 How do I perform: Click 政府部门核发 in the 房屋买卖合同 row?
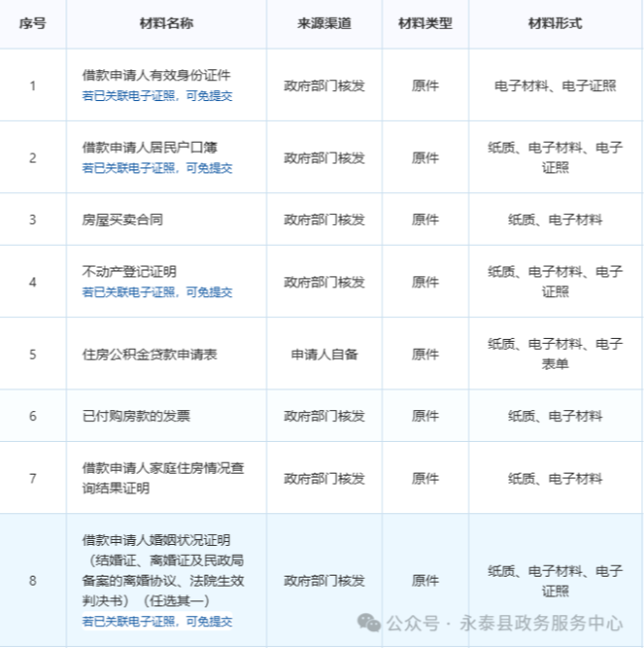(324, 219)
